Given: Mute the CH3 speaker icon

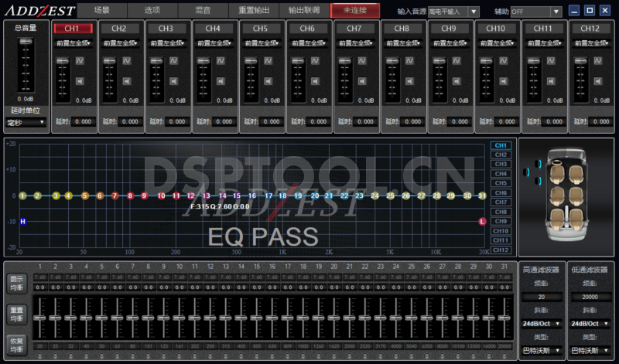Looking at the screenshot, I should click(173, 81).
